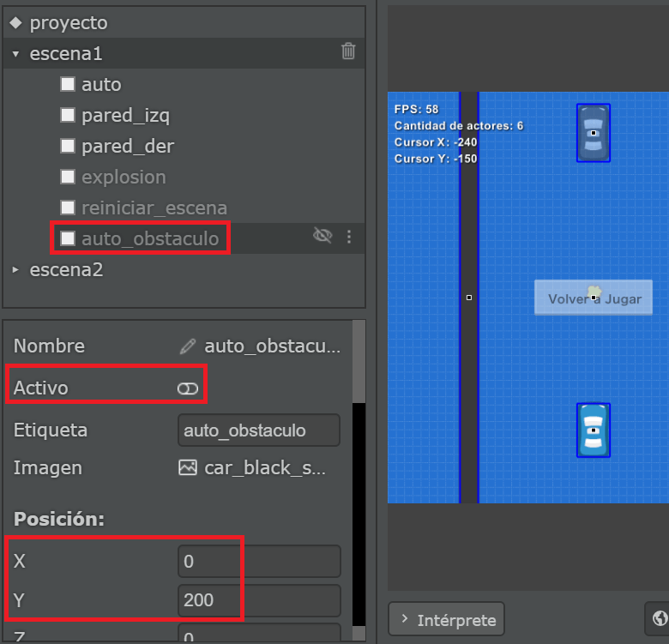This screenshot has height=644, width=669.
Task: Select the pared_der actor
Action: click(x=128, y=147)
